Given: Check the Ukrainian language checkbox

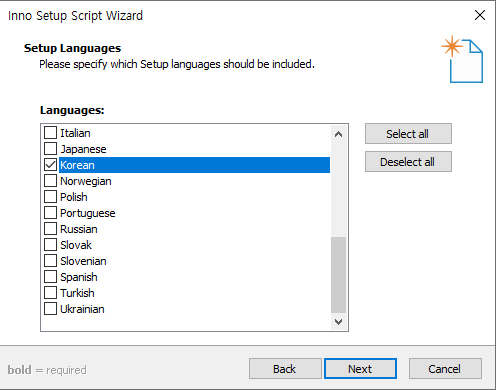Looking at the screenshot, I should point(50,308).
